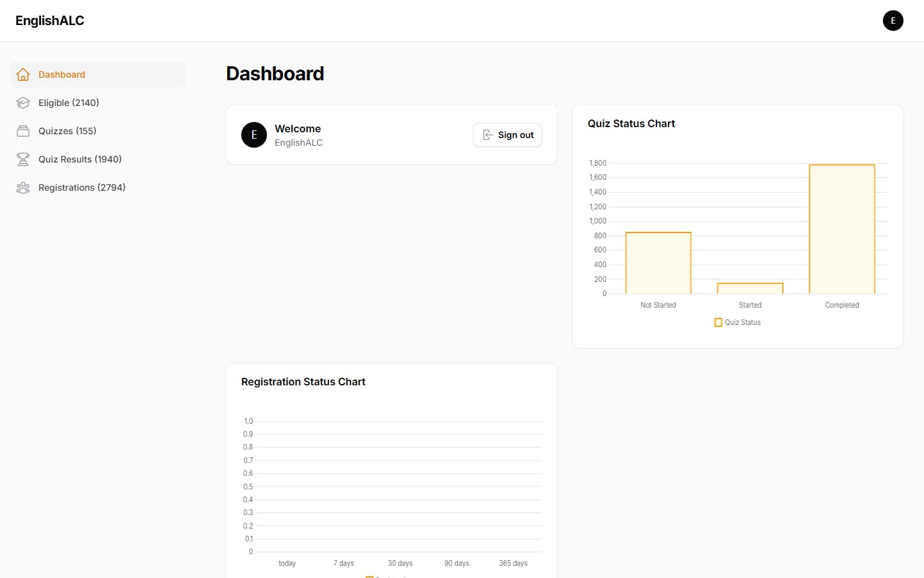924x578 pixels.
Task: Click the Registrations people icon
Action: pos(23,188)
